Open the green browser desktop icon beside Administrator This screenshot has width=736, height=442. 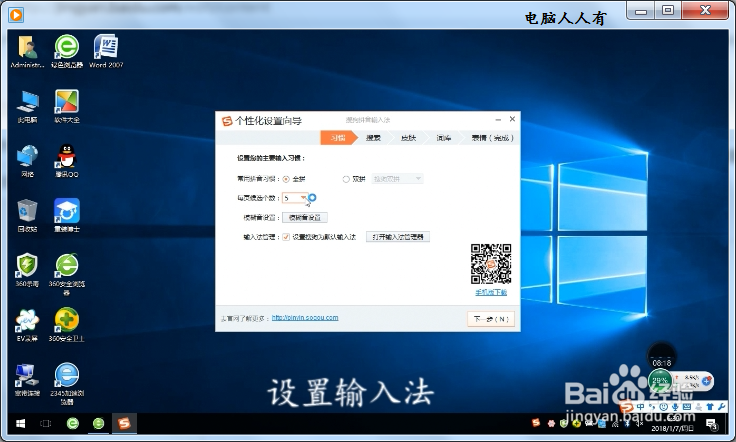pos(67,52)
